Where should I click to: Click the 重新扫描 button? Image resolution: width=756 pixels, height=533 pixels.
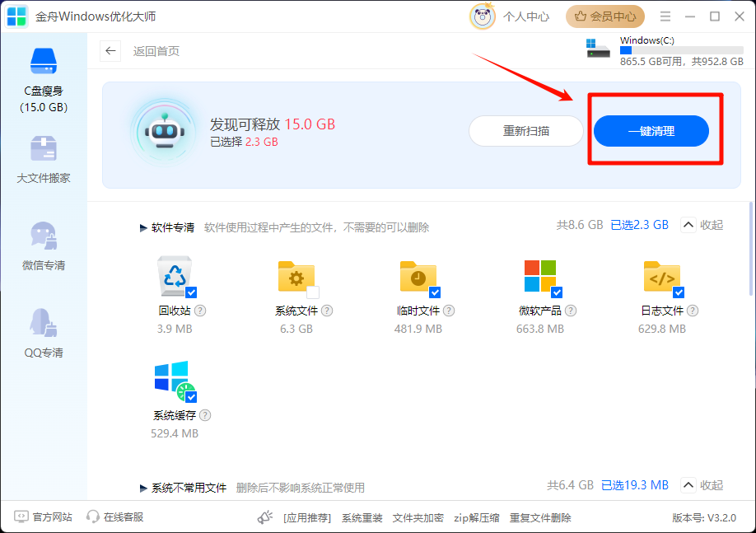pyautogui.click(x=526, y=131)
